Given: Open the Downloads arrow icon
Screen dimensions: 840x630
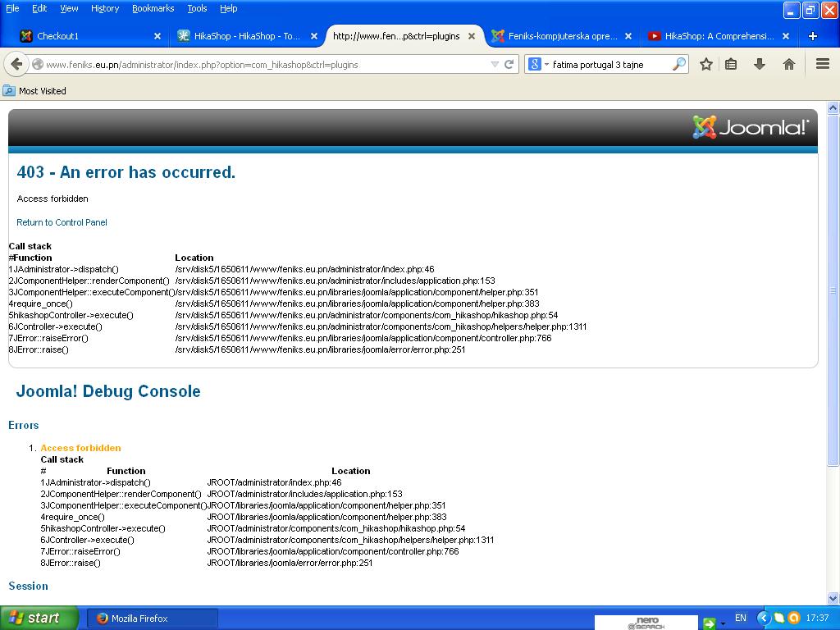Looking at the screenshot, I should click(x=759, y=64).
